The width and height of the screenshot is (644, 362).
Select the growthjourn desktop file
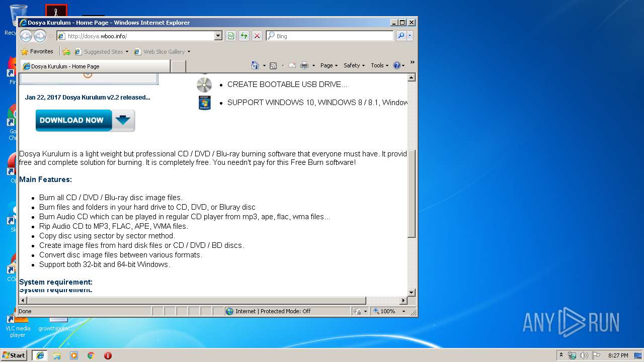pyautogui.click(x=56, y=324)
